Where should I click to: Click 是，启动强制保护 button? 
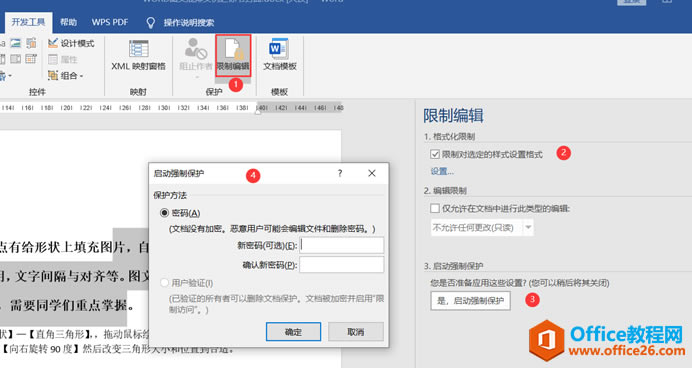coord(470,300)
